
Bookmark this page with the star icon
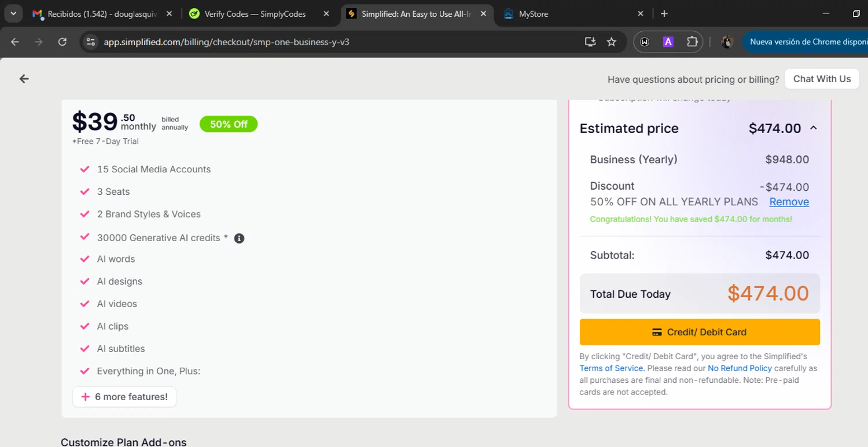pos(611,42)
